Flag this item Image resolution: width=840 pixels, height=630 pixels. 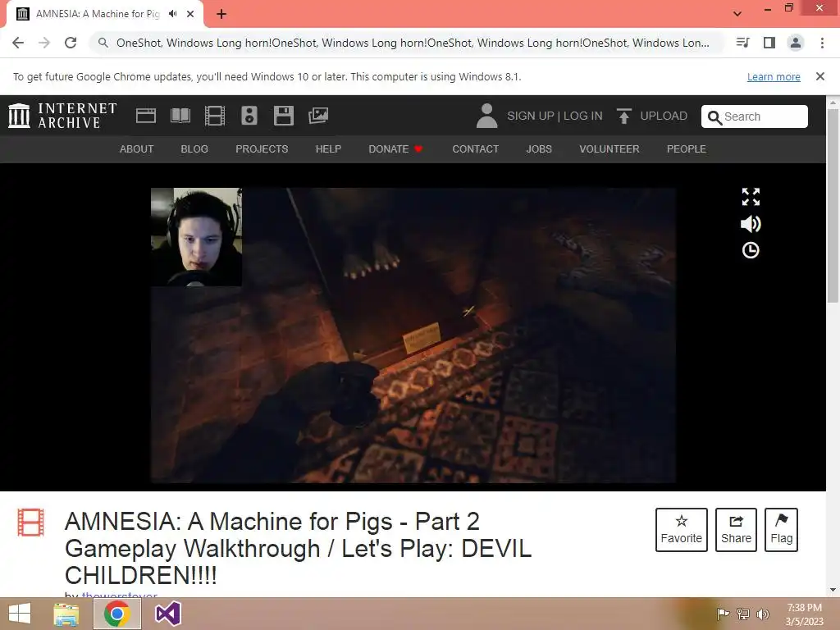(781, 530)
